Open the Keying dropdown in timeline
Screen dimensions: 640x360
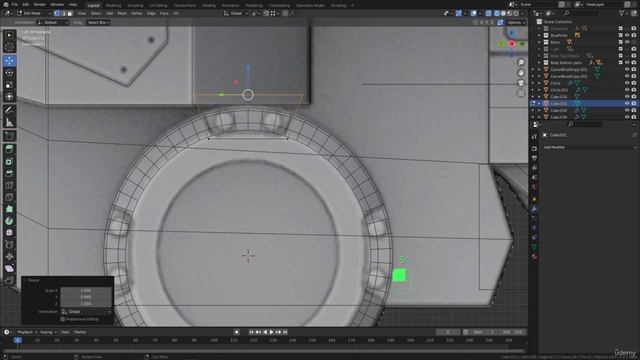(48, 332)
